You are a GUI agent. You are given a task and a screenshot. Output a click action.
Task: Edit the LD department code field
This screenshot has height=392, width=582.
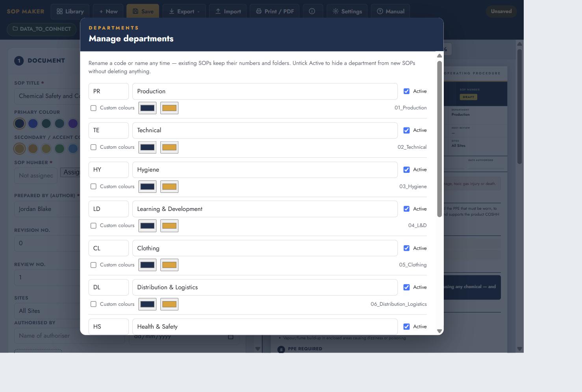pos(109,209)
